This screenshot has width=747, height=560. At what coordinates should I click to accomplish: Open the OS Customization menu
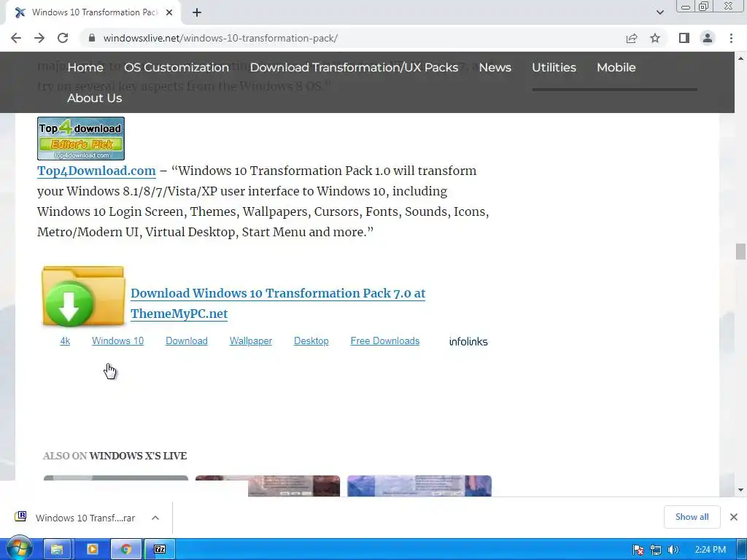(177, 68)
